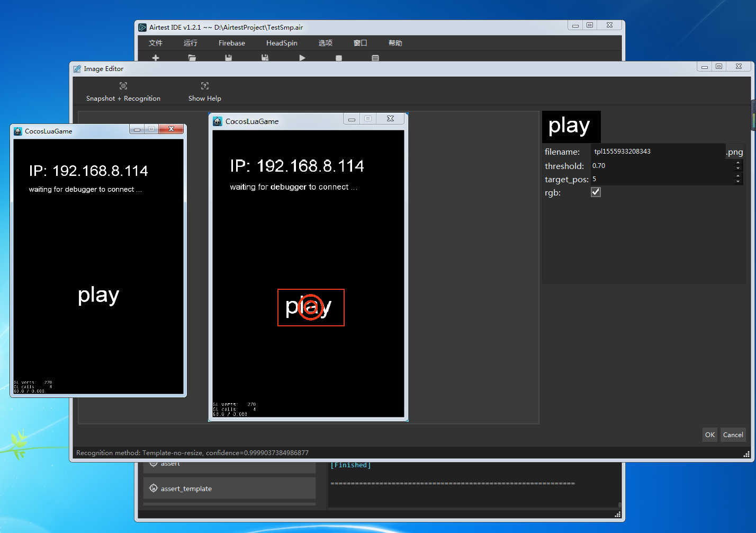Toggle the rgb checkbox
This screenshot has width=756, height=533.
(596, 192)
